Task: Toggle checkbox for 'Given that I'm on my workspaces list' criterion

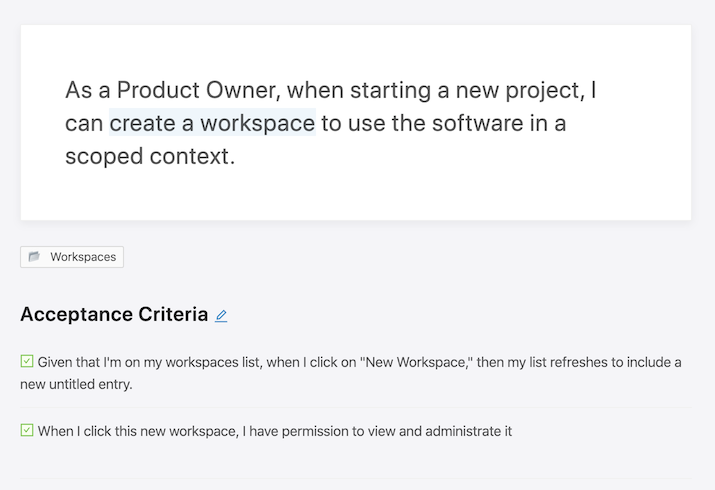Action: pyautogui.click(x=27, y=361)
